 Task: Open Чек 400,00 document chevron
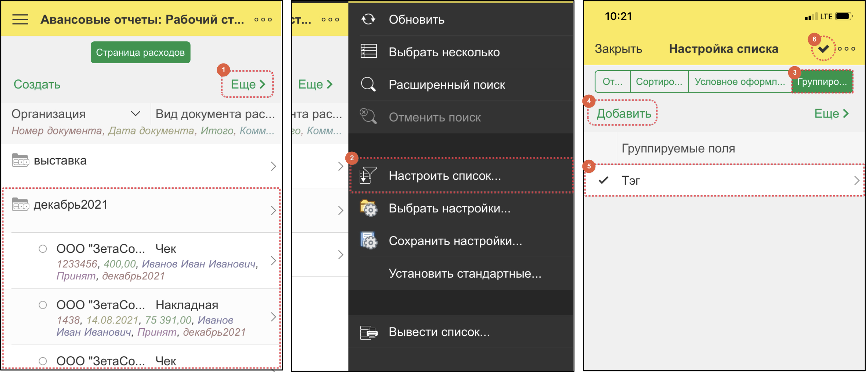273,261
